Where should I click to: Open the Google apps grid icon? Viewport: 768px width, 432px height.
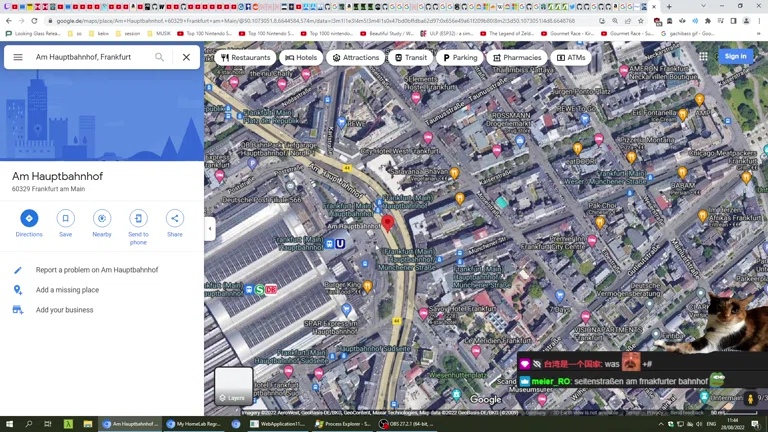pyautogui.click(x=703, y=56)
